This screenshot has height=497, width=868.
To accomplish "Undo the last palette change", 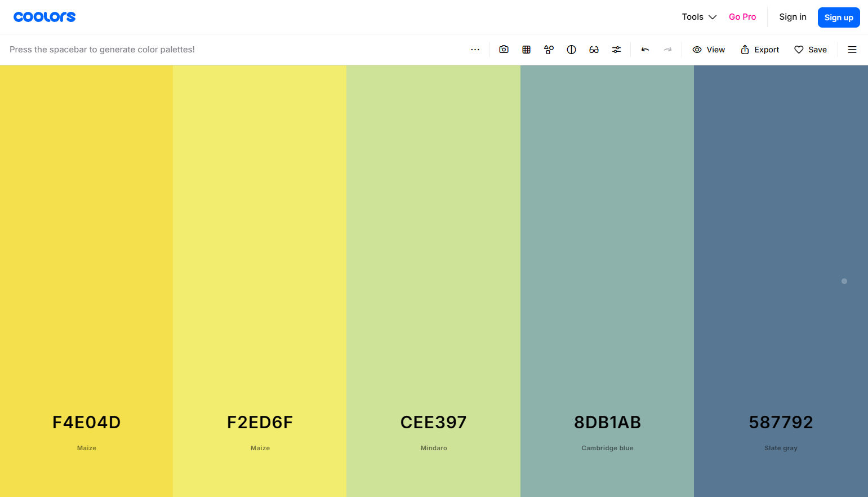I will click(x=645, y=50).
